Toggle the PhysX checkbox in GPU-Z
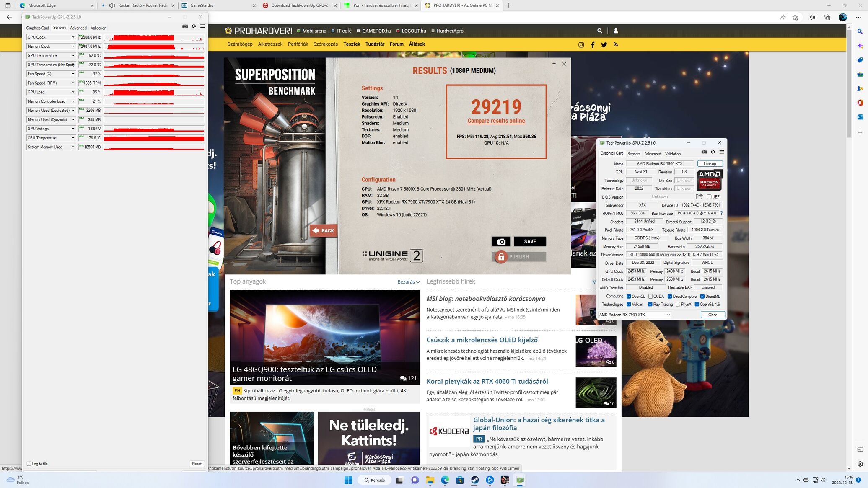868x488 pixels. click(678, 305)
